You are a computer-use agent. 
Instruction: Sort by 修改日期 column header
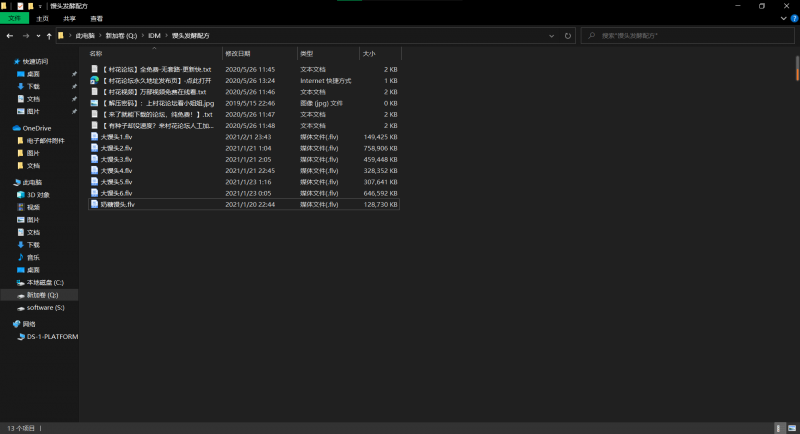238,53
